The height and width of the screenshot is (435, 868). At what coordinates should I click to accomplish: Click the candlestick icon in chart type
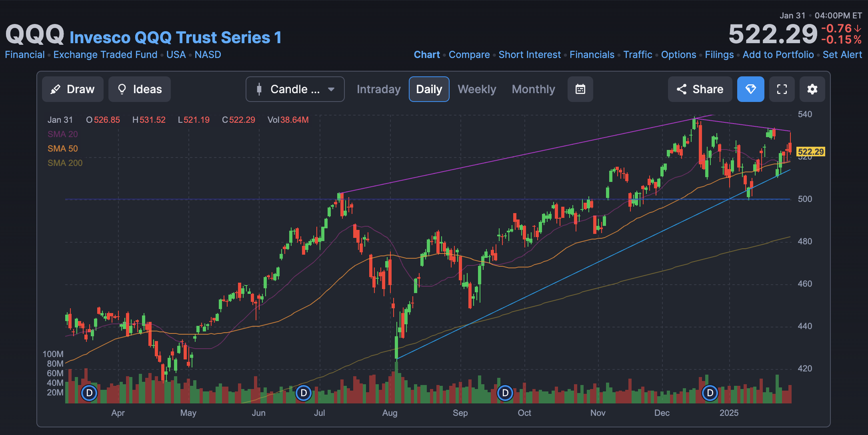(x=259, y=89)
